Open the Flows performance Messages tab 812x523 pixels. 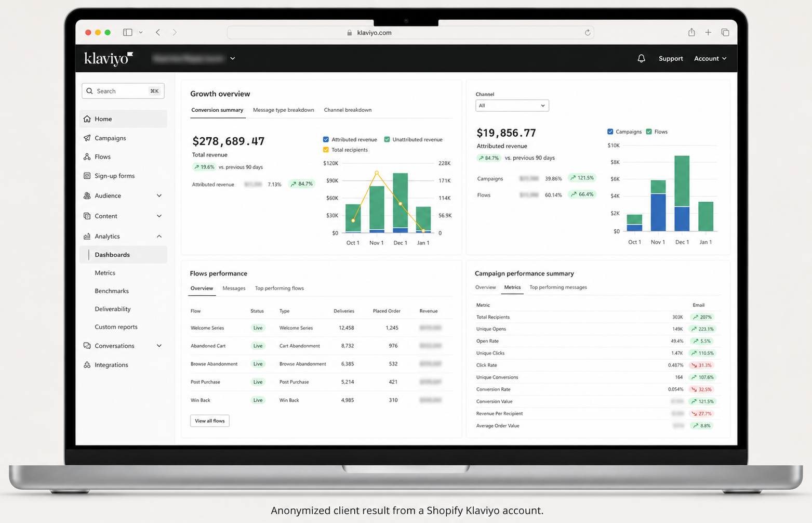coord(234,288)
